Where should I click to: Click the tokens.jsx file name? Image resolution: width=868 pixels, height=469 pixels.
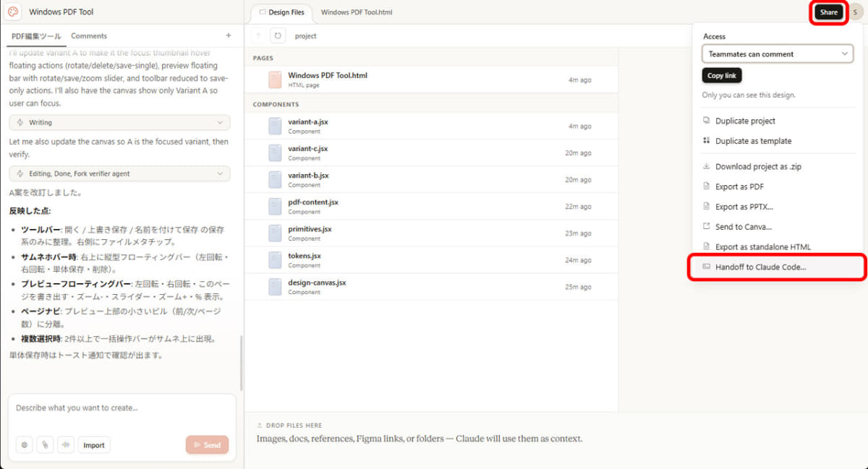(x=305, y=256)
